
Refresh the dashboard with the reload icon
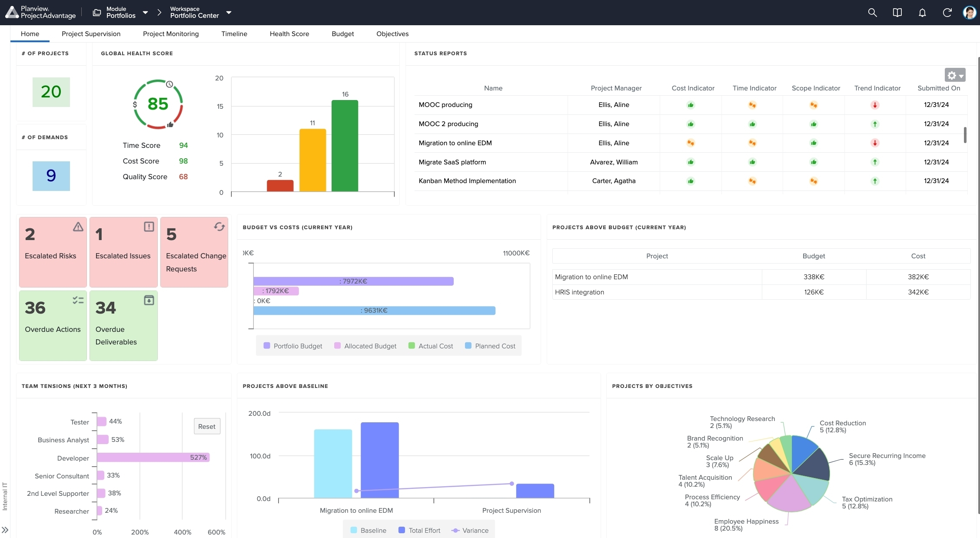947,13
